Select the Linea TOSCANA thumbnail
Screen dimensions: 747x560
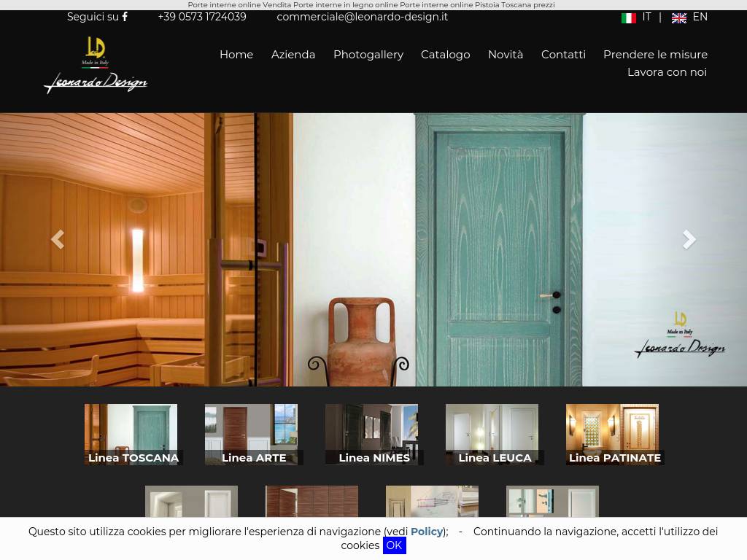131,435
